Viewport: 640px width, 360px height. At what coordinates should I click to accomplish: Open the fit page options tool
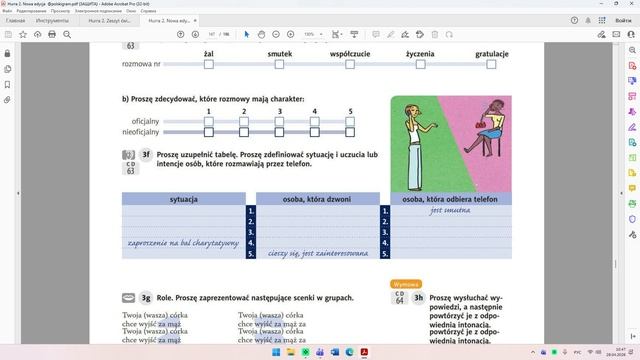tap(336, 35)
